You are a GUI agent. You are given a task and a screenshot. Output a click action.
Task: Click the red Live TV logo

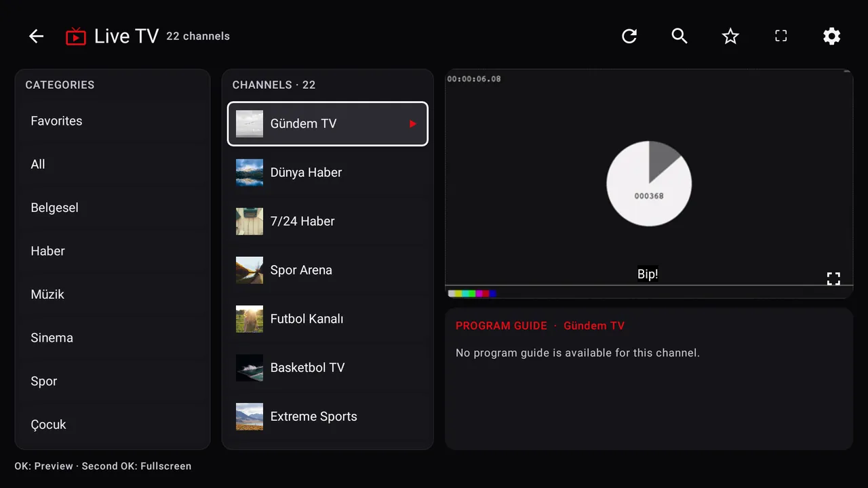click(76, 37)
